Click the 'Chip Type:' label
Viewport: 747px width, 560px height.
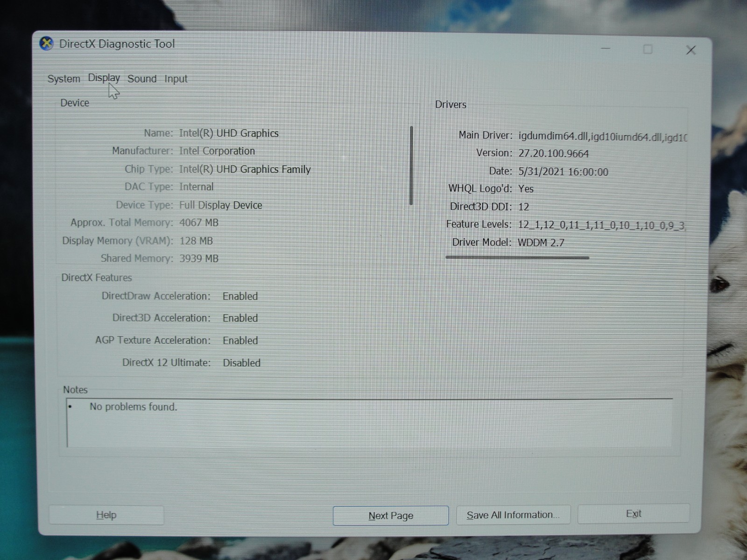pyautogui.click(x=149, y=169)
